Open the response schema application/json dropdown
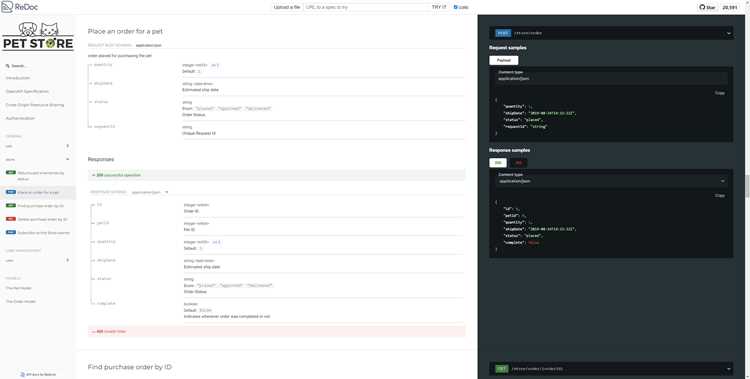Viewport: 750px width, 379px height. pos(150,192)
